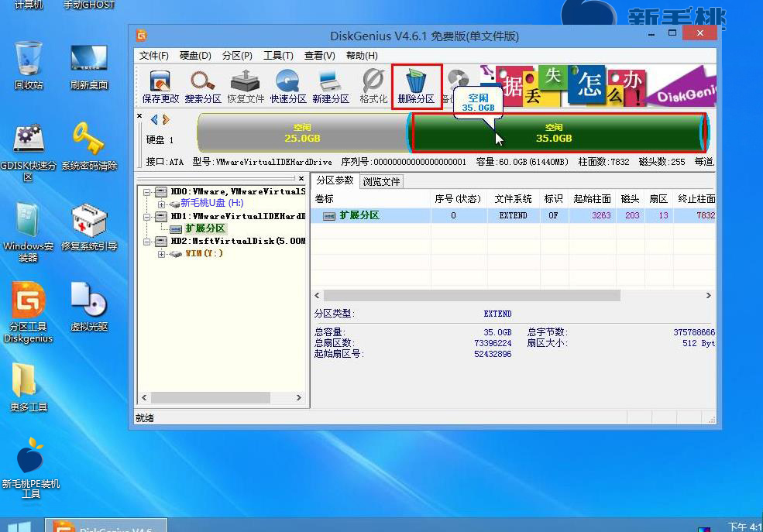
Task: Click DiskGenius taskbar button
Action: (x=106, y=526)
